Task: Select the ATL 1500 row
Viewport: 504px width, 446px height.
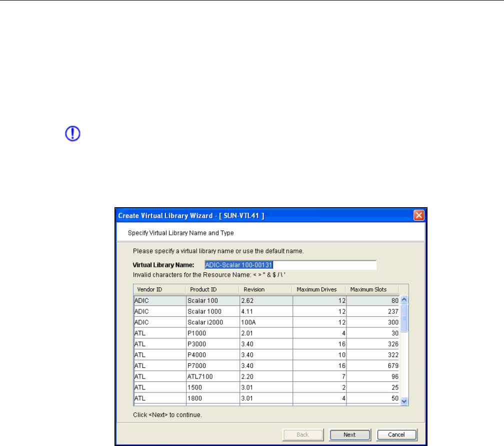Action: coord(266,387)
